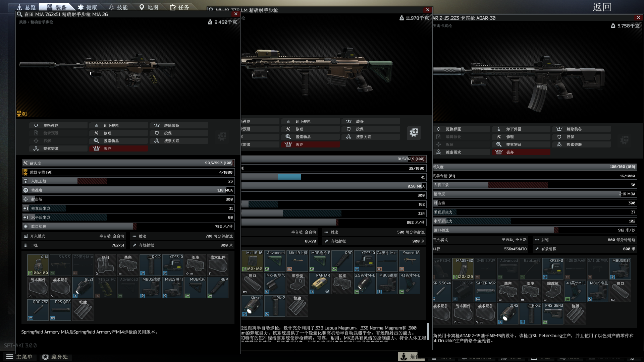Select RAPTAR rangefinder slot
The image size is (644, 362).
pyautogui.click(x=320, y=284)
